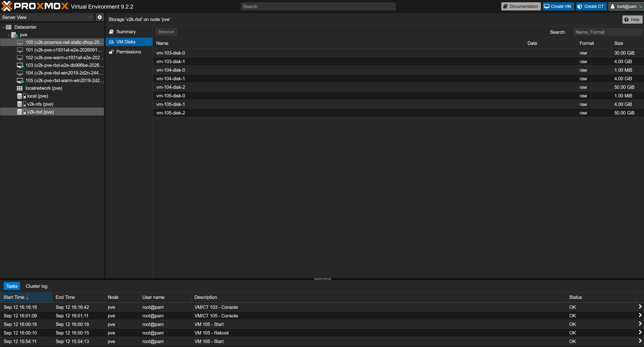
Task: Collapse the bottom task log panel handle
Action: [322, 279]
